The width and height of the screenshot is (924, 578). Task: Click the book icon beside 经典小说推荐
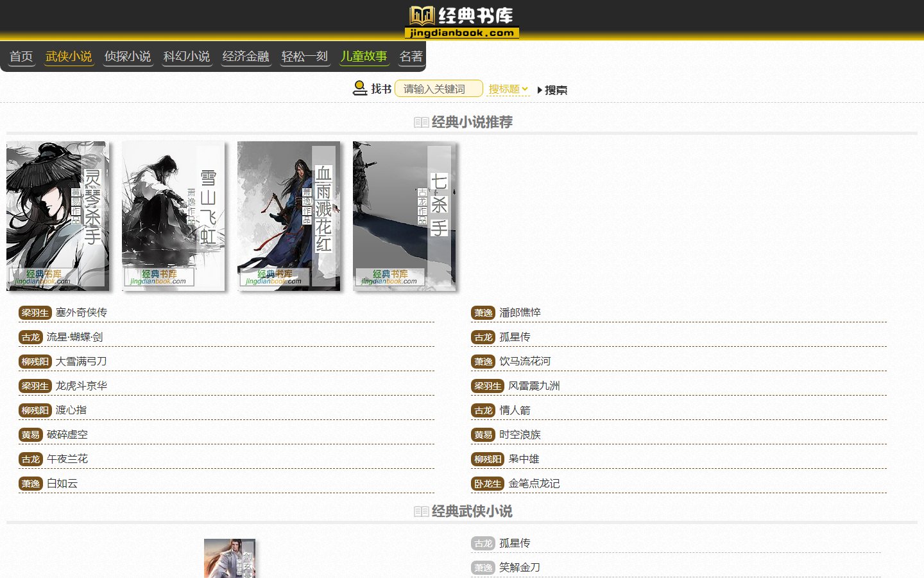point(421,122)
